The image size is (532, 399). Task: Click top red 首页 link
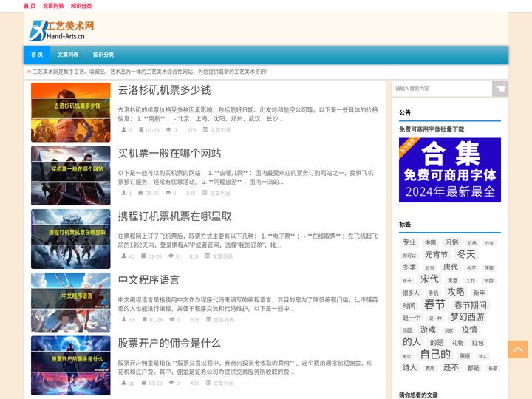30,6
